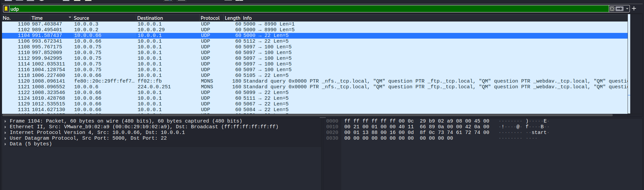Sort packets by Time column
Viewport: 644px width, 190px height.
[x=37, y=18]
